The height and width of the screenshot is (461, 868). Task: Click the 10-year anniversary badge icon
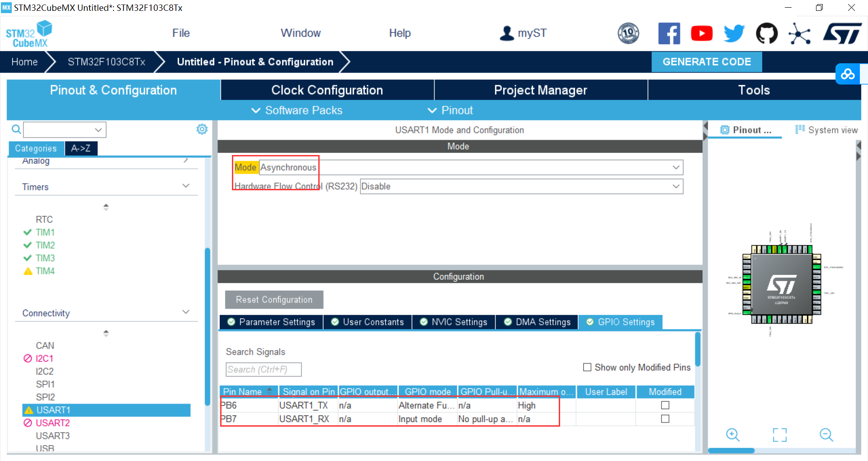(628, 33)
